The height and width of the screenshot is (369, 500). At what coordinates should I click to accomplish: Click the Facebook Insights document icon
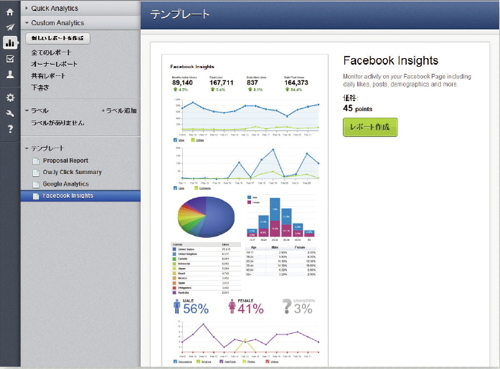pos(36,196)
